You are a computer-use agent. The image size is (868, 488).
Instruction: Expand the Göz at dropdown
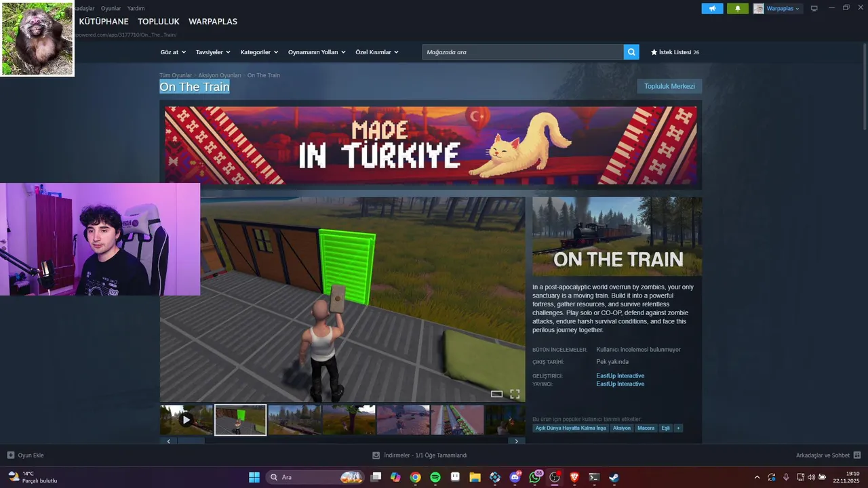coord(172,52)
